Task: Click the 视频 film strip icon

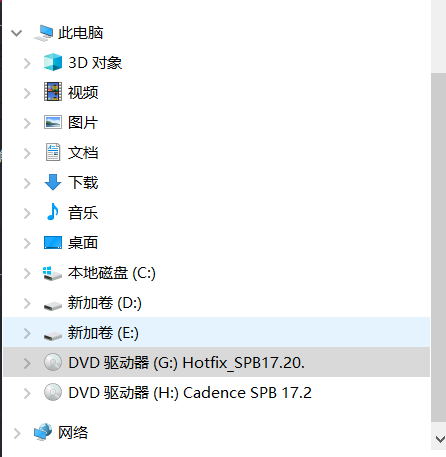Action: [53, 92]
